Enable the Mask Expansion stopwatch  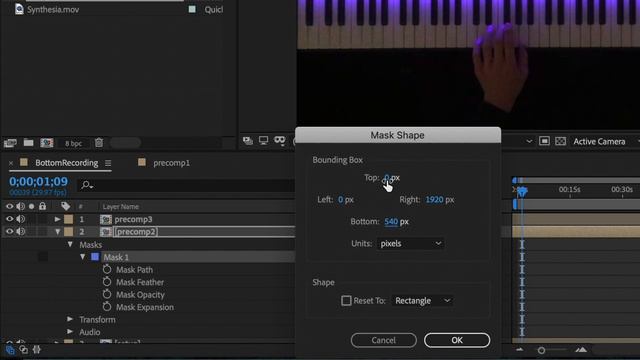107,307
